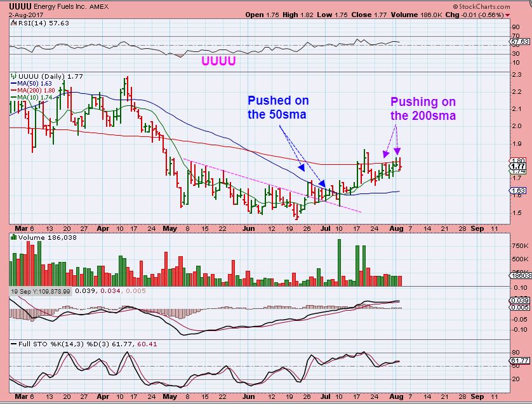Screen dimensions: 532x404
Task: Click the 'Open 1.75' quote value
Action: (x=262, y=15)
